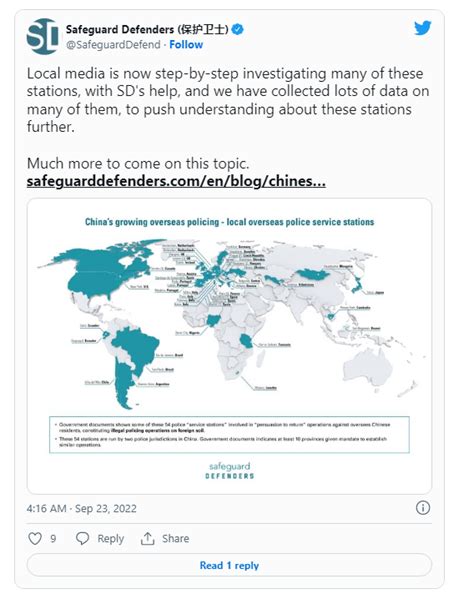Open the Read 1 reply button
474x594 pixels.
tap(229, 565)
